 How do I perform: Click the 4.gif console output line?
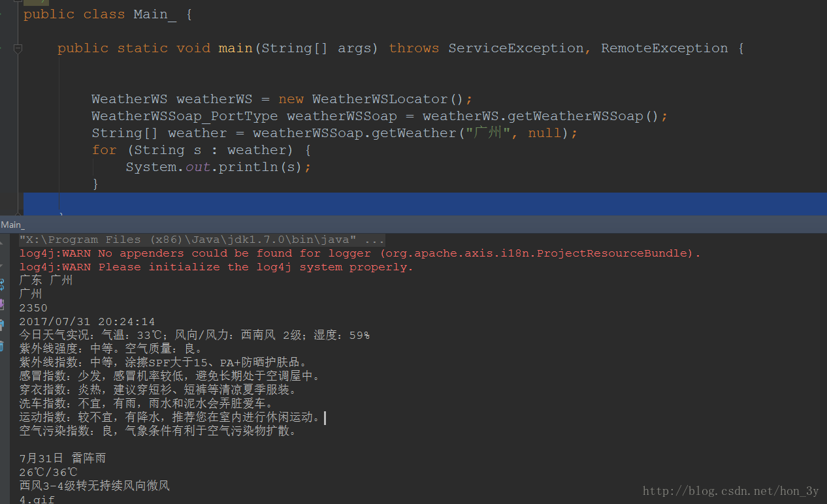pos(37,499)
